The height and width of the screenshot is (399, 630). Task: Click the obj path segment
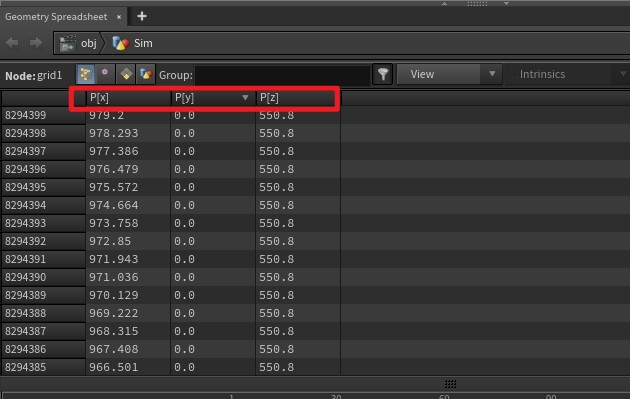88,43
